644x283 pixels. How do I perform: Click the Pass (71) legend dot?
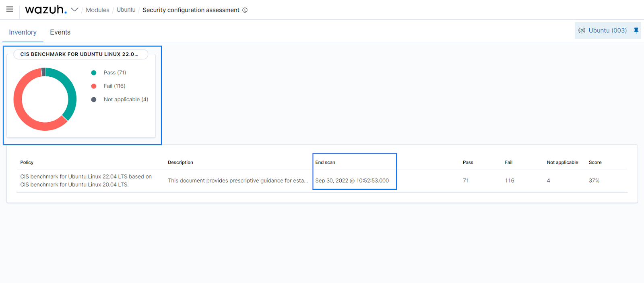click(94, 73)
